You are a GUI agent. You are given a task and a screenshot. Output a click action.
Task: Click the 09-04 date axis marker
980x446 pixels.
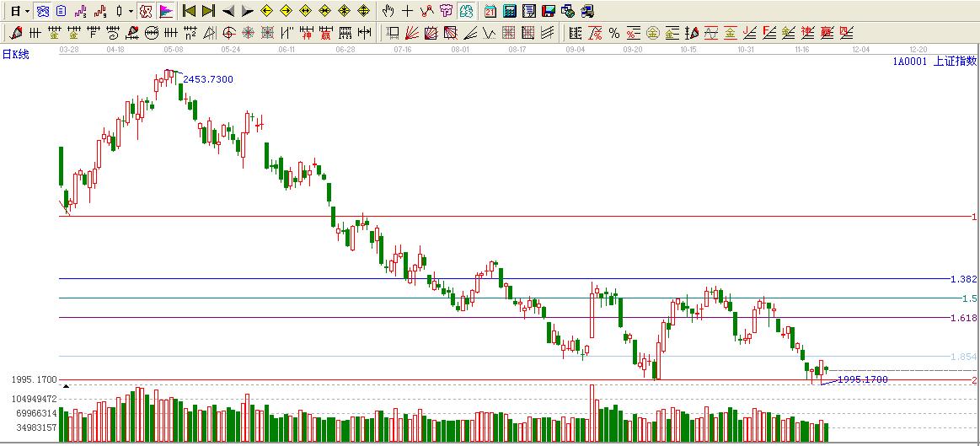tap(576, 50)
